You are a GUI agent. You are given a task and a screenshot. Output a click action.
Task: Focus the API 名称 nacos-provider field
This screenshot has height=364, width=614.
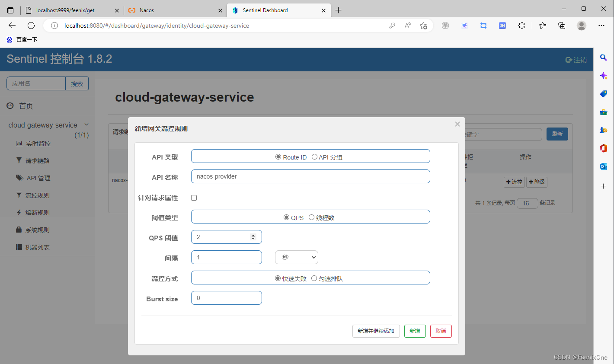click(310, 176)
